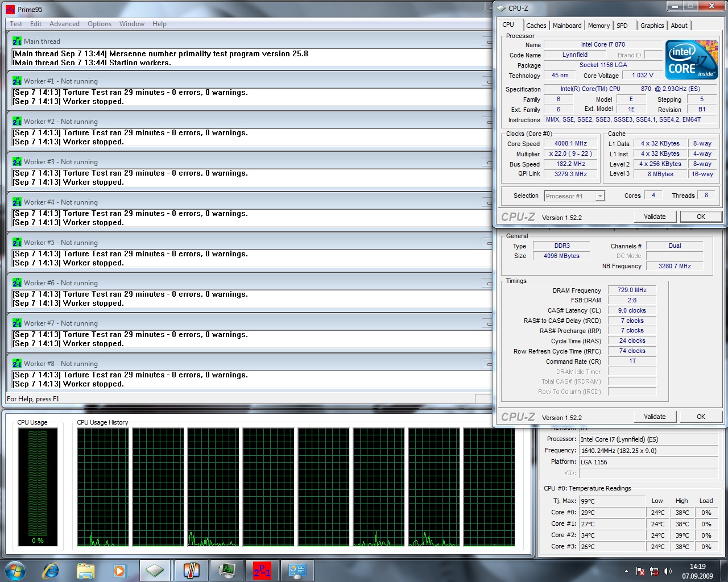The width and height of the screenshot is (728, 582).
Task: Click the processor Name field 'Intel Core i7 870'
Action: (603, 44)
